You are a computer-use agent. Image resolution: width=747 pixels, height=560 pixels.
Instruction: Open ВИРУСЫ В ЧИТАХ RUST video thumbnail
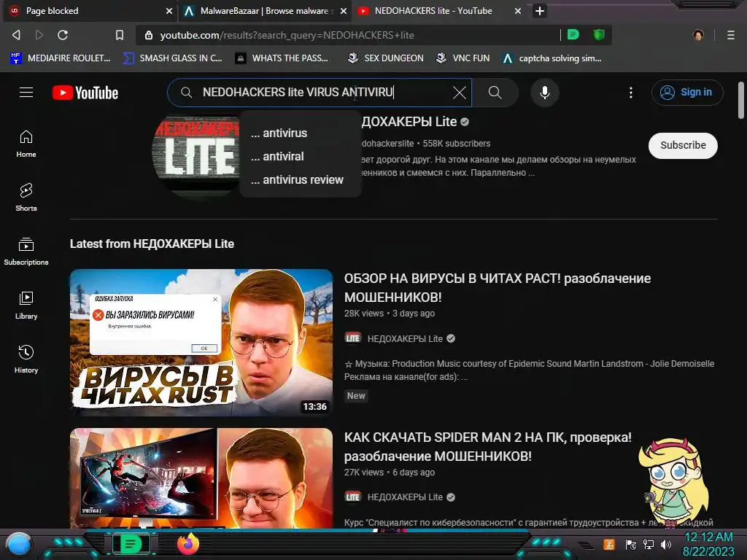(x=201, y=343)
